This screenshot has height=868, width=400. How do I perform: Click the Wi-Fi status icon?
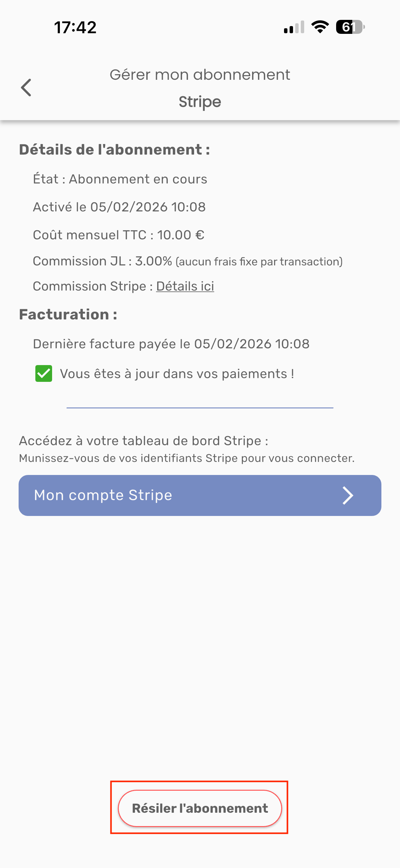point(320,27)
